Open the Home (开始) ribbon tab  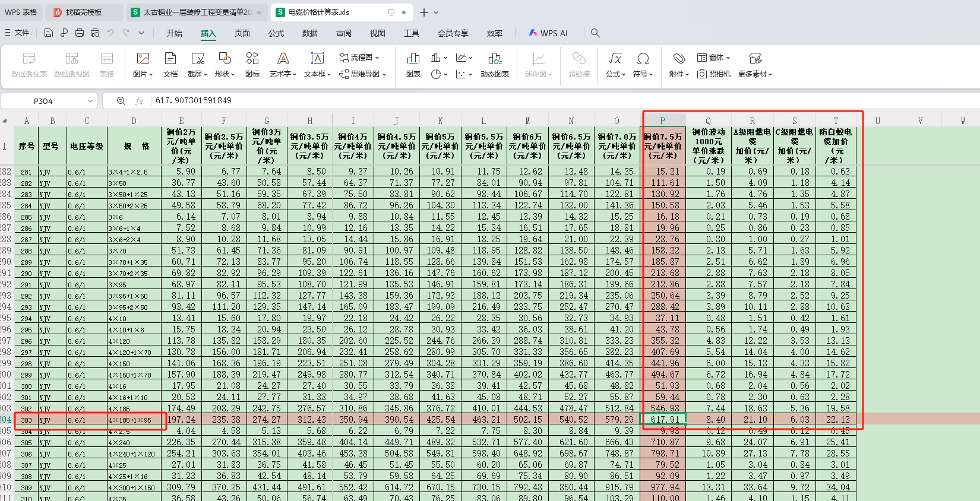click(175, 33)
